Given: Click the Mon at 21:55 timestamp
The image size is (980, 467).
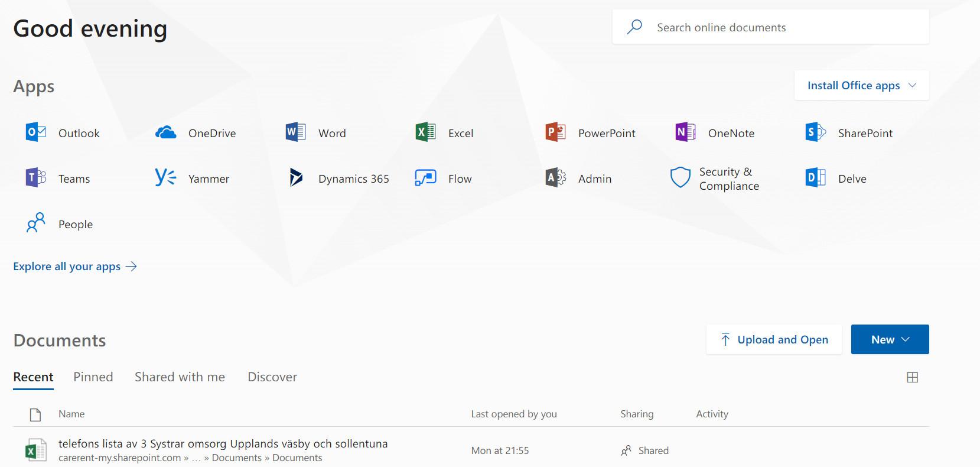Looking at the screenshot, I should click(500, 450).
